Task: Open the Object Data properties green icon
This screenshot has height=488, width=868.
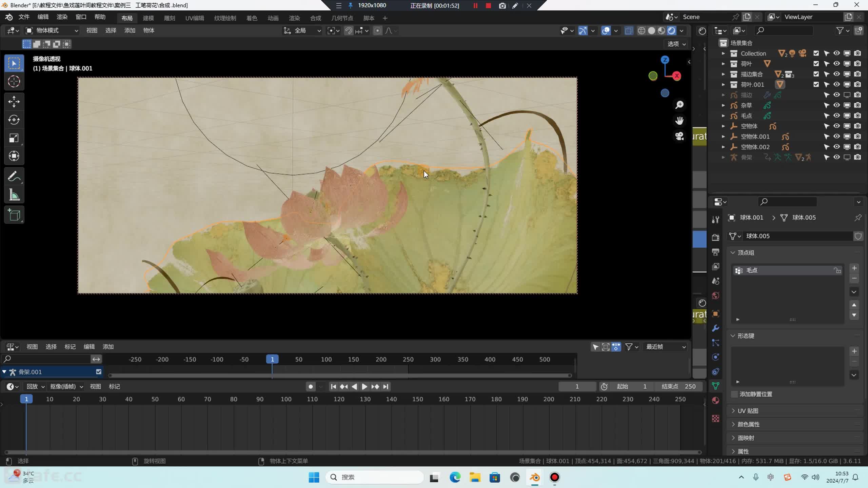Action: coord(715,386)
